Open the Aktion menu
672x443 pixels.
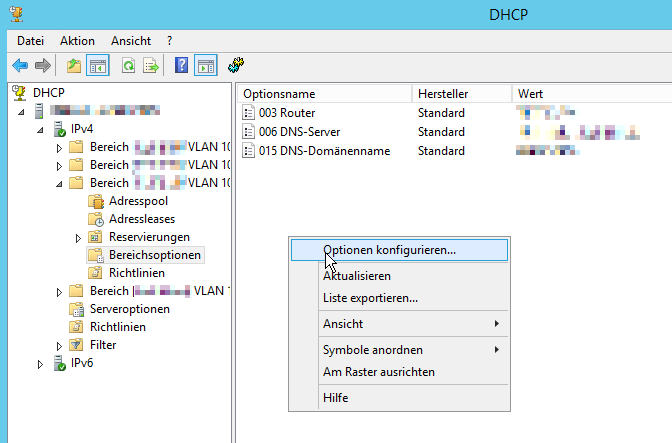click(77, 40)
